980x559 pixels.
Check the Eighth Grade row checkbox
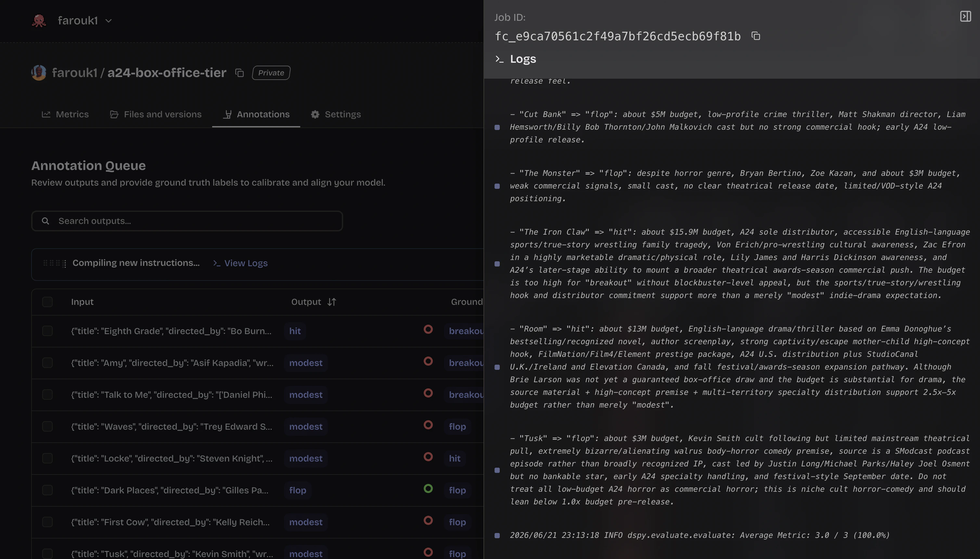pos(47,331)
